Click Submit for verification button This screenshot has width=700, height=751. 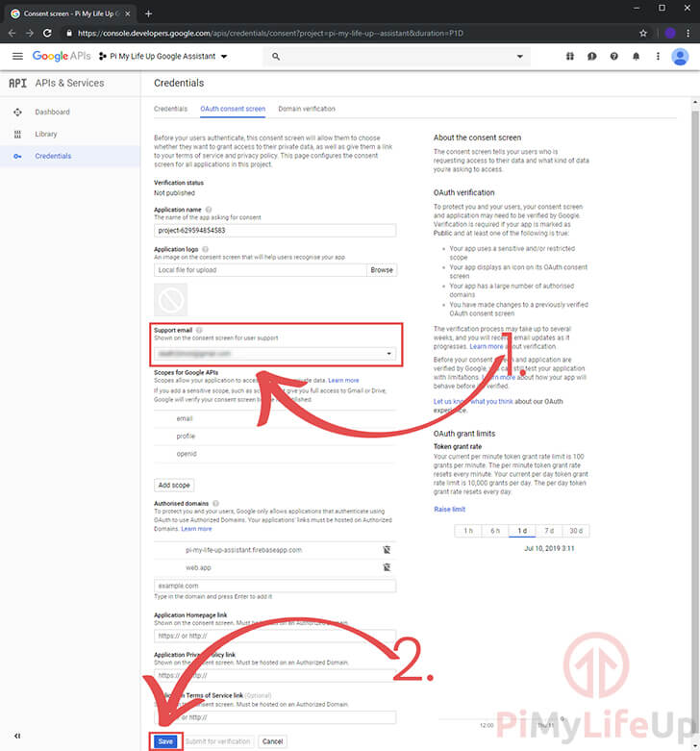[218, 741]
